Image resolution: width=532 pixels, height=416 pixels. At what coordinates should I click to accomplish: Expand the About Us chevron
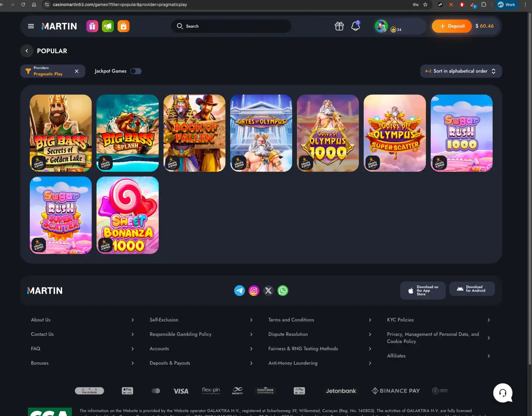133,320
